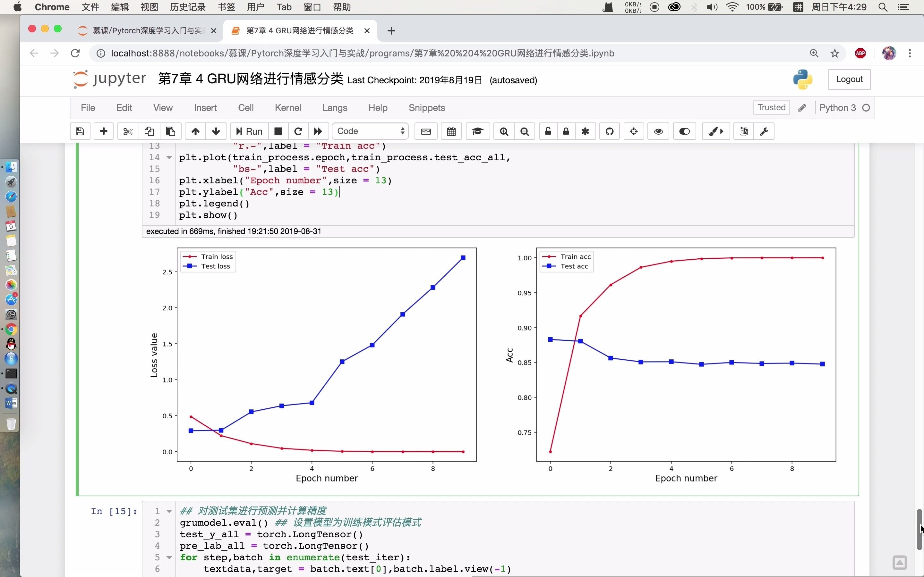Toggle the eye visibility toolbar button

click(x=658, y=131)
